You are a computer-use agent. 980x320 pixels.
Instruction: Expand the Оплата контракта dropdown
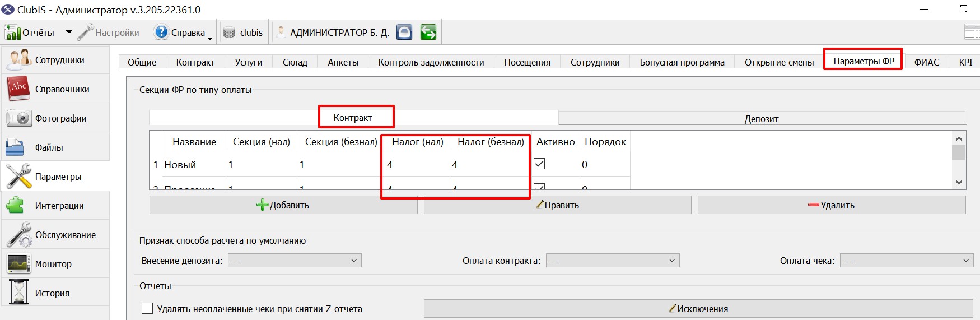coord(613,261)
